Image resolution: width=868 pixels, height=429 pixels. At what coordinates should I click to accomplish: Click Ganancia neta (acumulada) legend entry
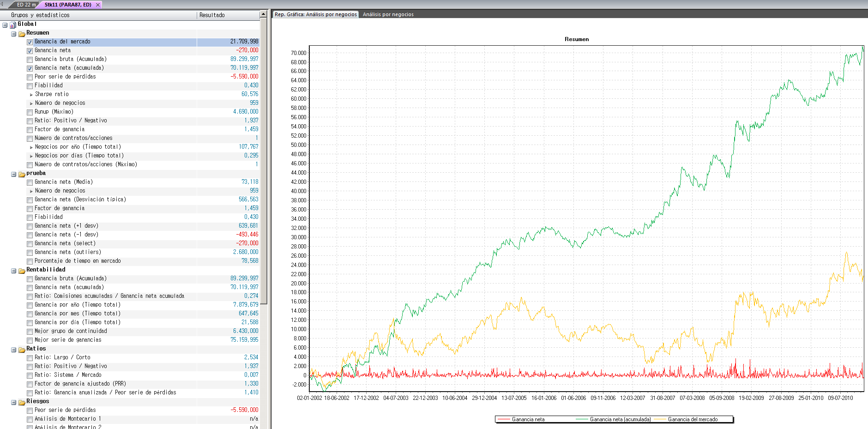click(620, 419)
